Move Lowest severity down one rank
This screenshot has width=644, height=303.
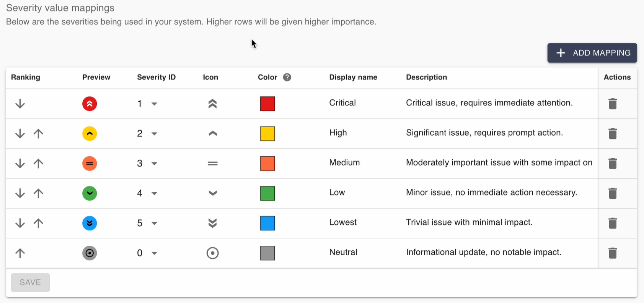coord(20,223)
